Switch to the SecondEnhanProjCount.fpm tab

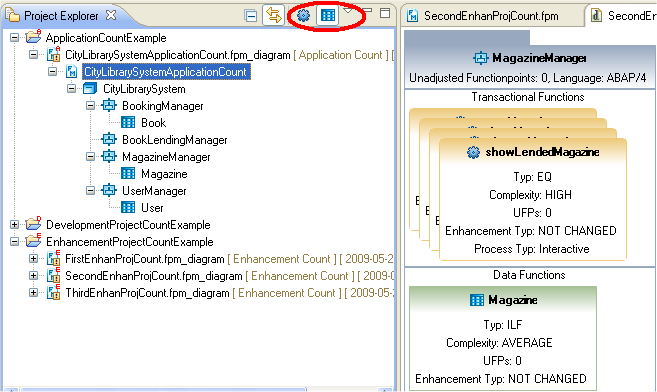[491, 16]
